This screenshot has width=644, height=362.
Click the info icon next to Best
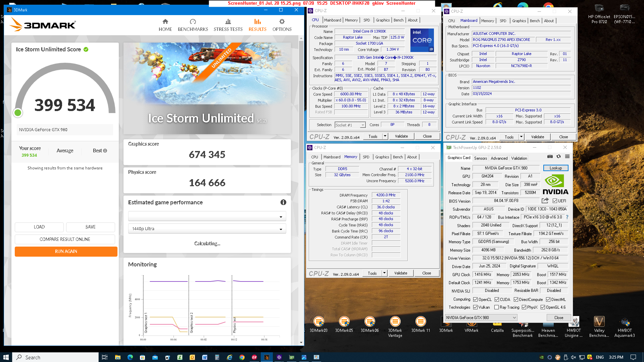(x=105, y=151)
